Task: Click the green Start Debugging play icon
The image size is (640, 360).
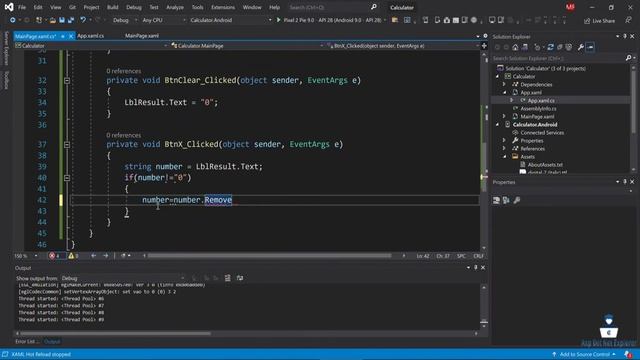Action: coord(278,20)
